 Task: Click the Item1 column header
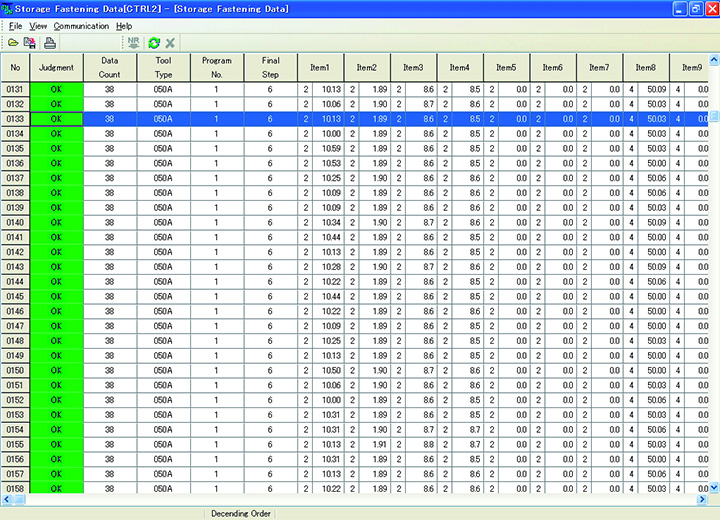tap(320, 67)
